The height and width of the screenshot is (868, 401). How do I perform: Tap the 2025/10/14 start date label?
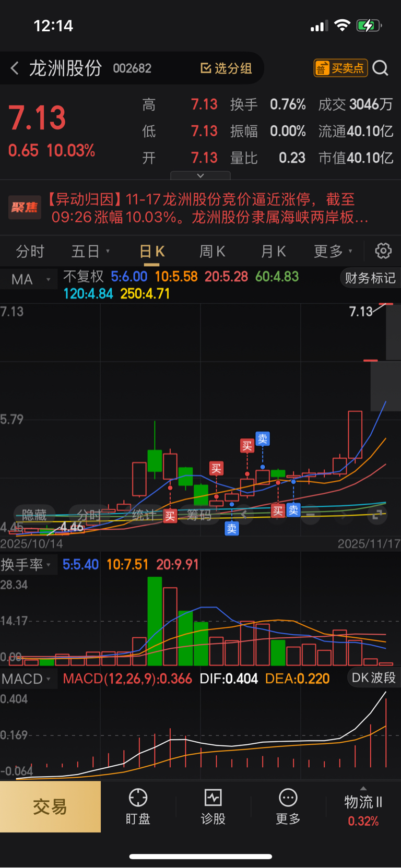click(31, 544)
